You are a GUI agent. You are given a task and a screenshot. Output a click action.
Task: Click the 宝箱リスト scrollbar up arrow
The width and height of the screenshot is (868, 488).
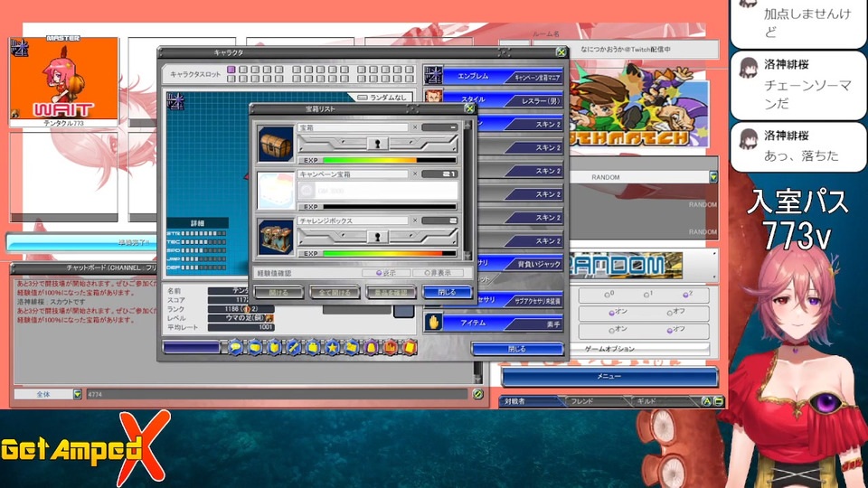[x=467, y=126]
